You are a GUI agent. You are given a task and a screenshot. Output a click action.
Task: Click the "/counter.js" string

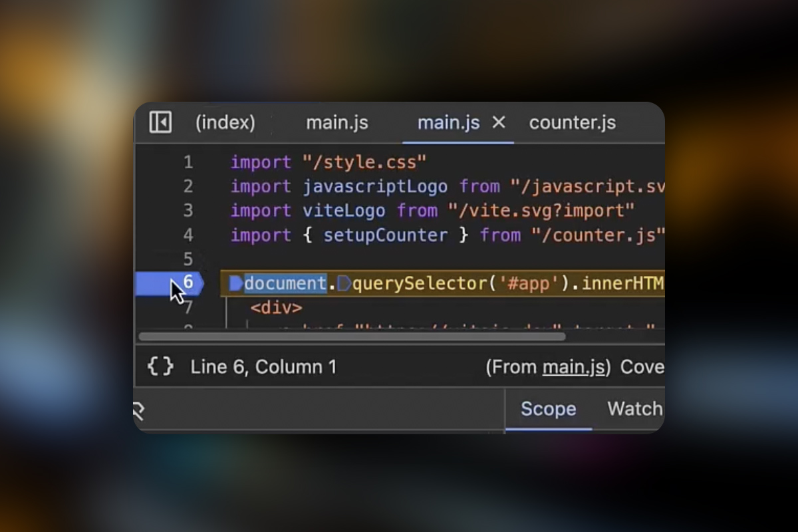(x=598, y=235)
